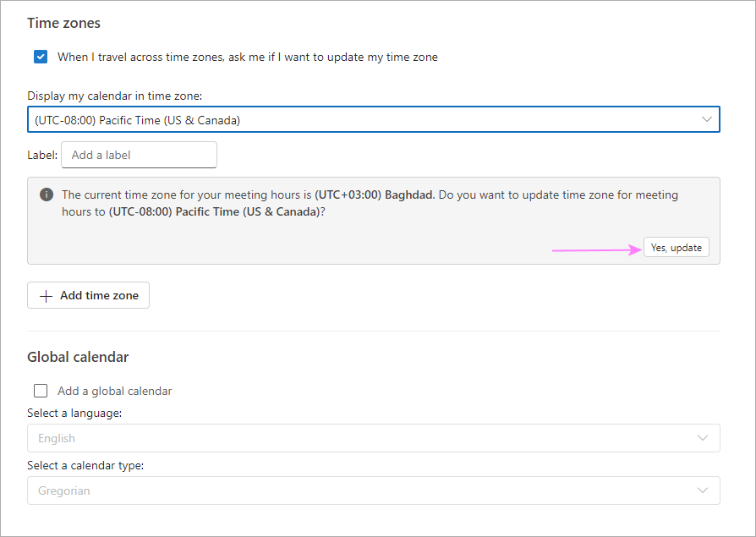Click the chevron on the time zone dropdown

(707, 119)
